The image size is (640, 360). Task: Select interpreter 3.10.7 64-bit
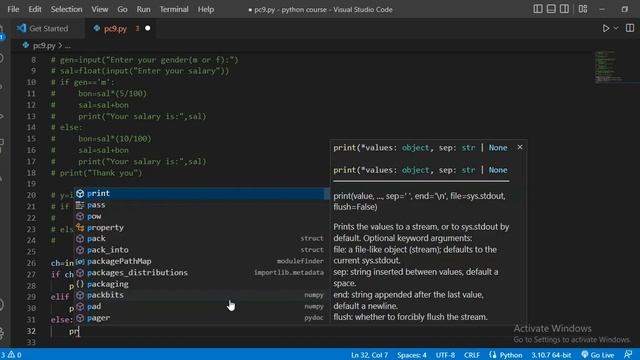click(551, 355)
